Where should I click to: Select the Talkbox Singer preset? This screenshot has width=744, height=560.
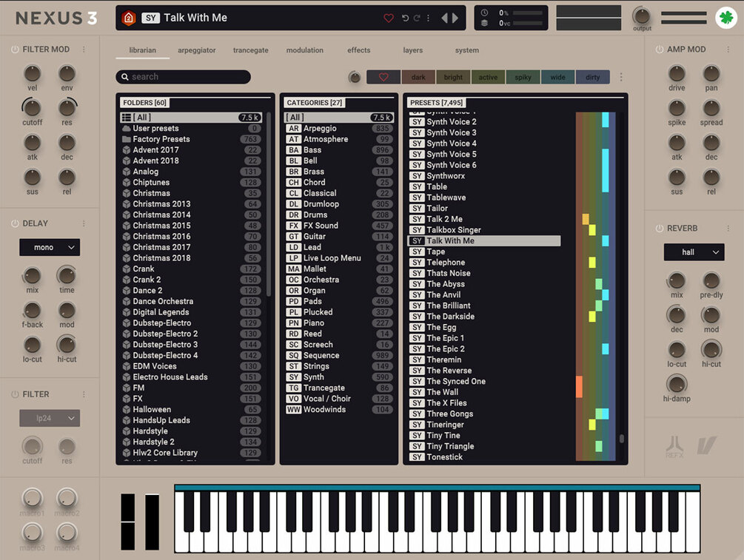[484, 229]
